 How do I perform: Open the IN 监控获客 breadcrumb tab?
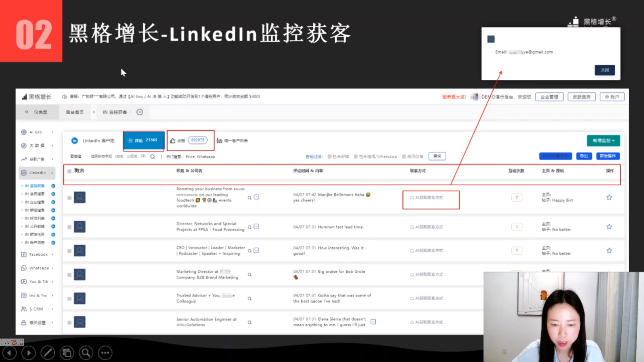pos(115,112)
